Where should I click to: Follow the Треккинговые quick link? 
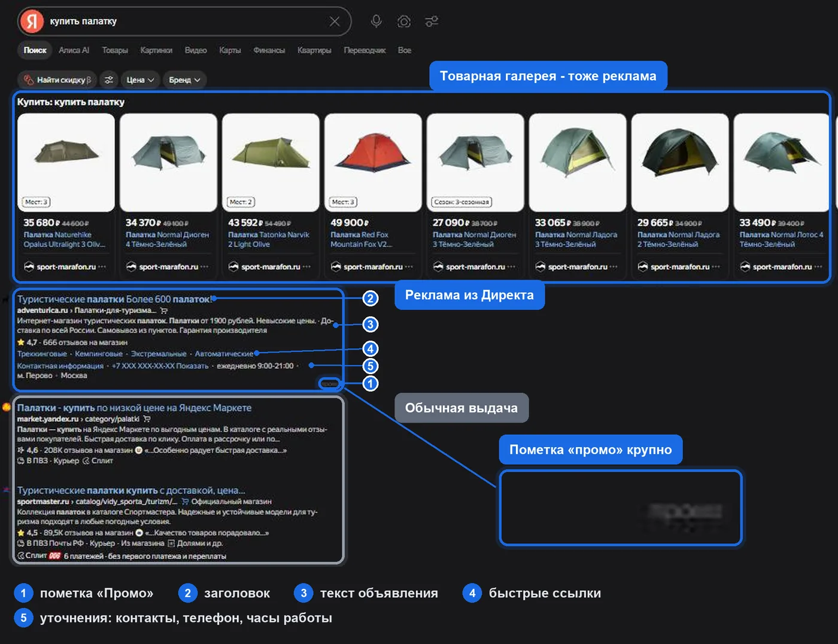pos(42,354)
